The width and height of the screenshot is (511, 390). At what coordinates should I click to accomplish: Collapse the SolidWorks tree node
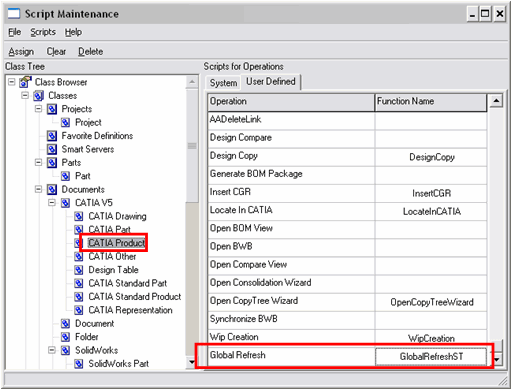(52, 350)
